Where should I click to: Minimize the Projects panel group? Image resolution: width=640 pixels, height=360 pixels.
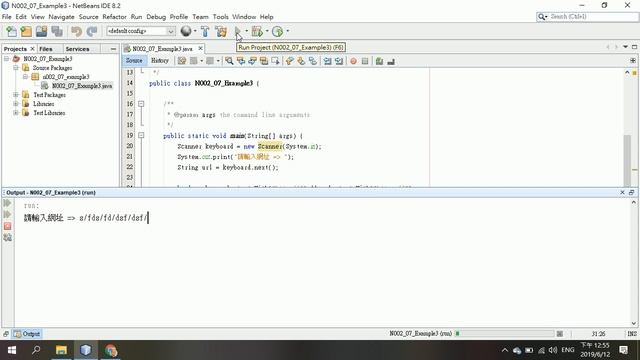point(113,49)
